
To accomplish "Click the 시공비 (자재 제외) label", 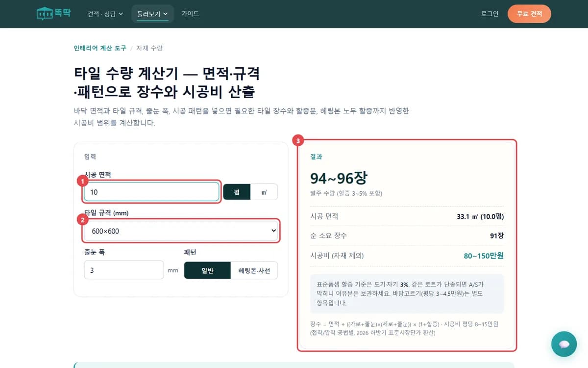I will tap(337, 256).
